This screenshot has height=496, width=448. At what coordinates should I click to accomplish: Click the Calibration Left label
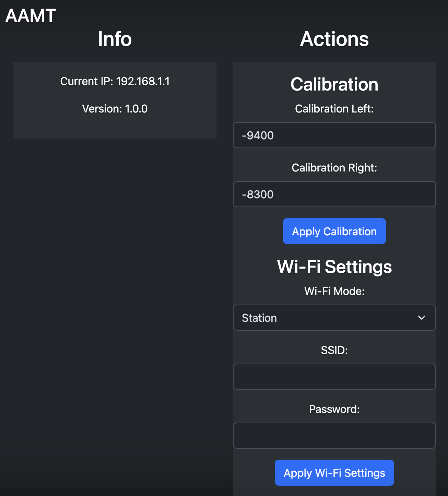334,109
